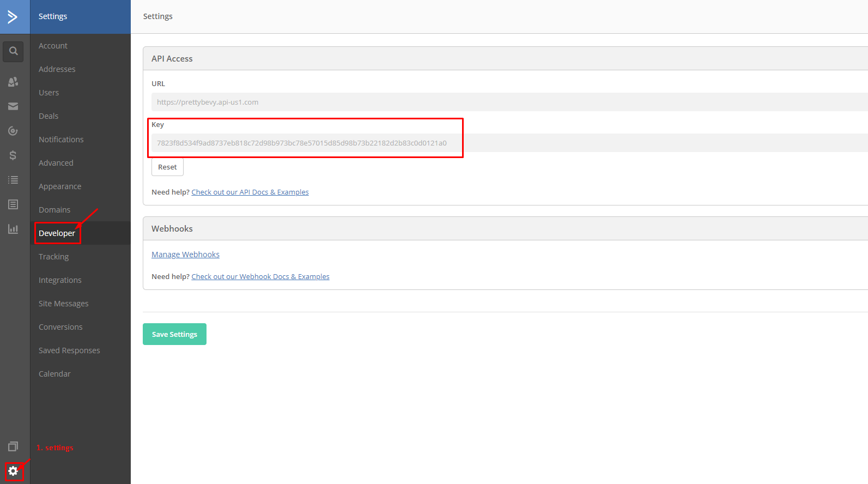Click the Save Settings button
The image size is (868, 484).
click(174, 334)
